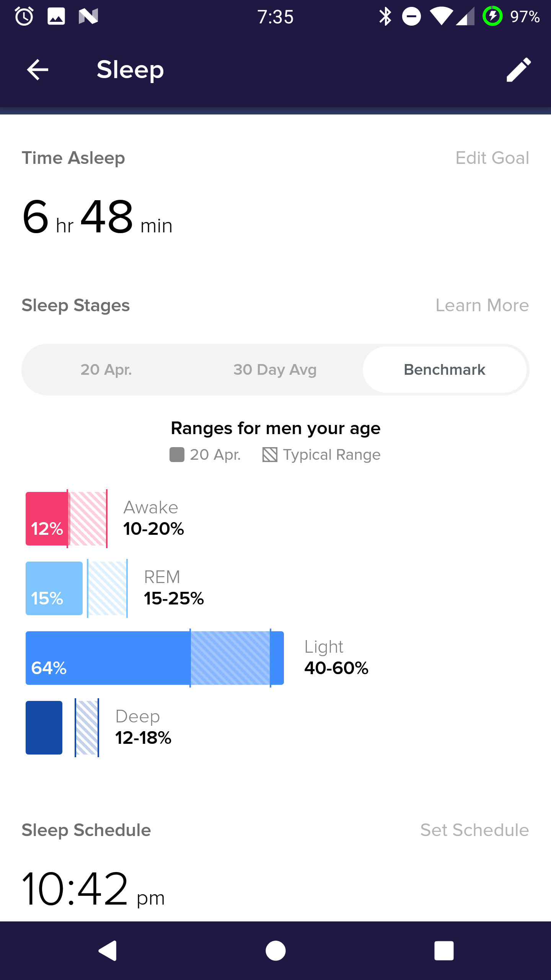This screenshot has height=980, width=551.
Task: Tap Set Schedule link
Action: [x=474, y=830]
